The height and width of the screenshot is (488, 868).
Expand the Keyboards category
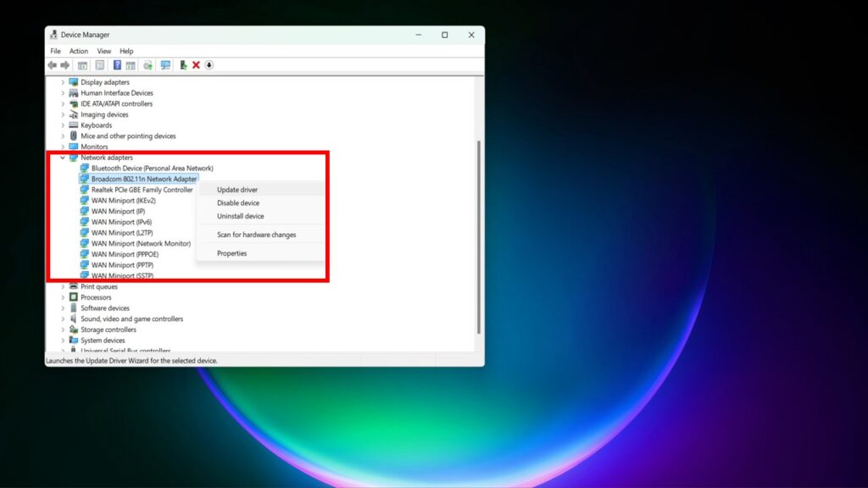coord(63,125)
